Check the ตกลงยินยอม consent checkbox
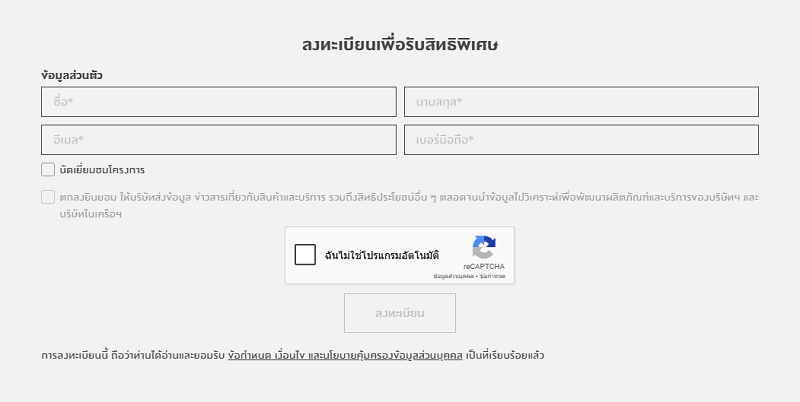Viewport: 800px width, 402px height. pos(48,197)
